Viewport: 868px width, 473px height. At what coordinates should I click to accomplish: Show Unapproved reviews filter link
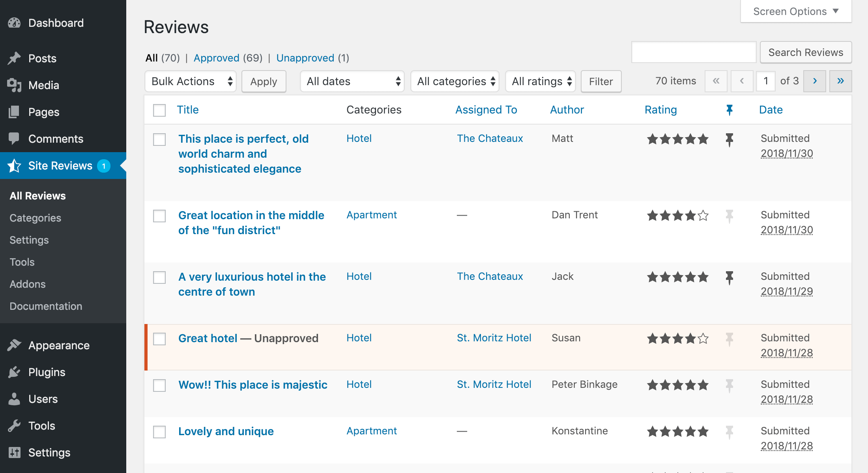coord(305,58)
